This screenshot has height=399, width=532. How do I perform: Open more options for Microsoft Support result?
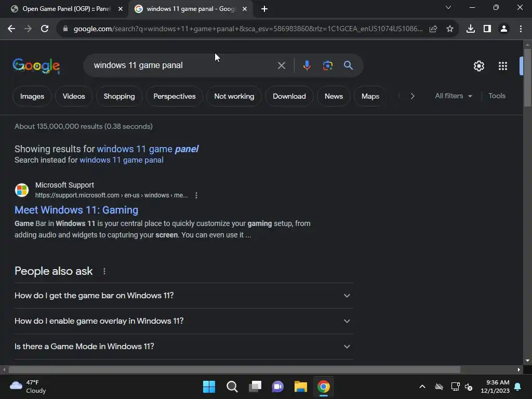click(x=196, y=195)
